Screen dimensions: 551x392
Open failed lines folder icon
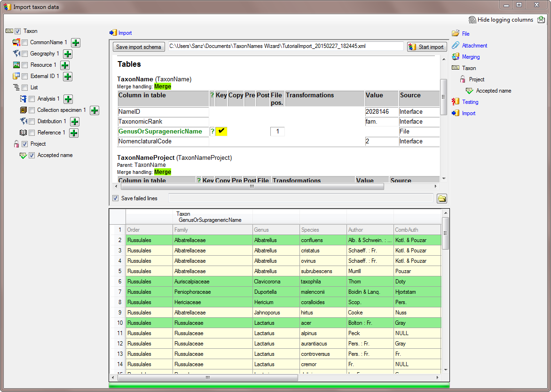(442, 198)
